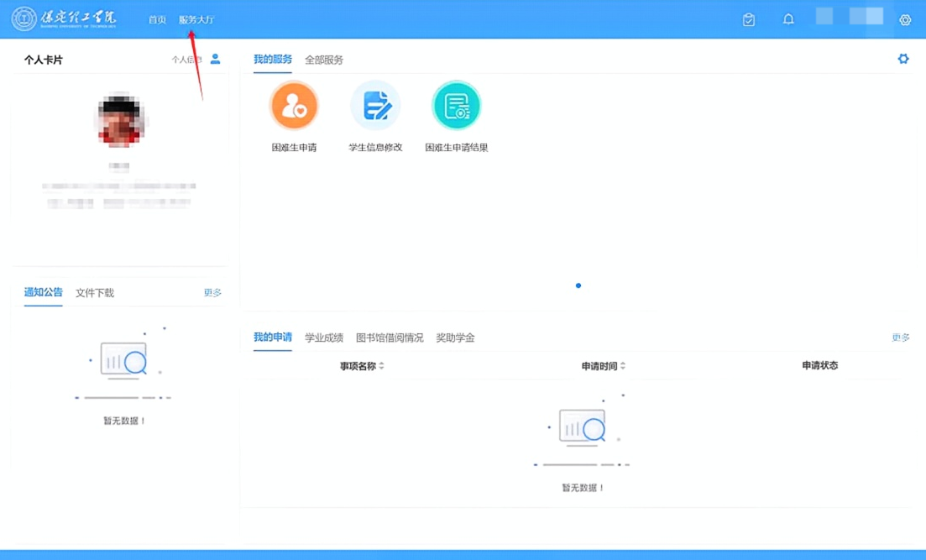
Task: View the 图书馆借阅情况 tab
Action: (390, 338)
